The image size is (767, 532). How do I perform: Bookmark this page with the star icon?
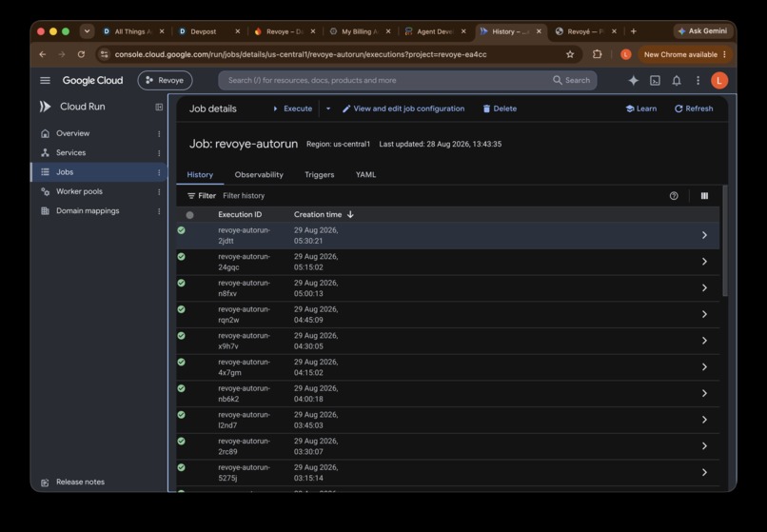[570, 54]
